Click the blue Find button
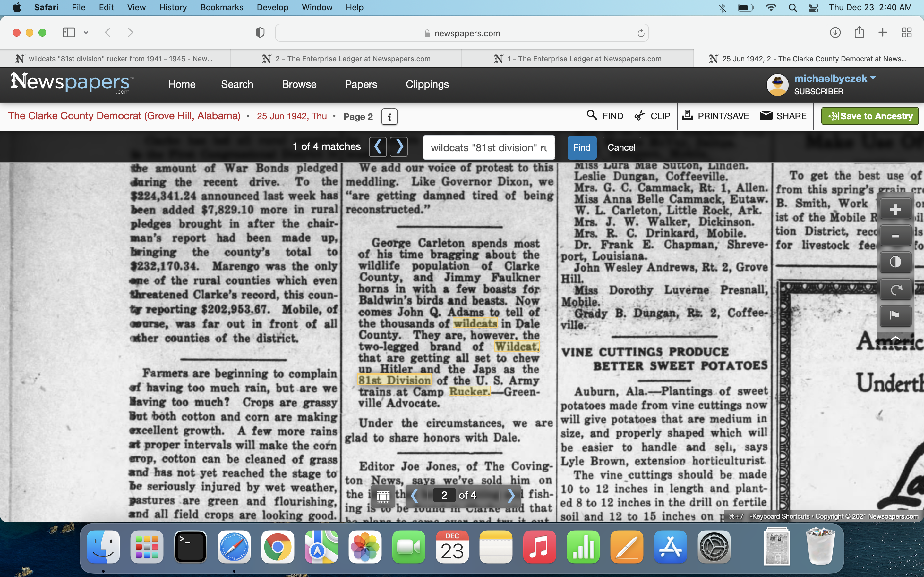 581,148
